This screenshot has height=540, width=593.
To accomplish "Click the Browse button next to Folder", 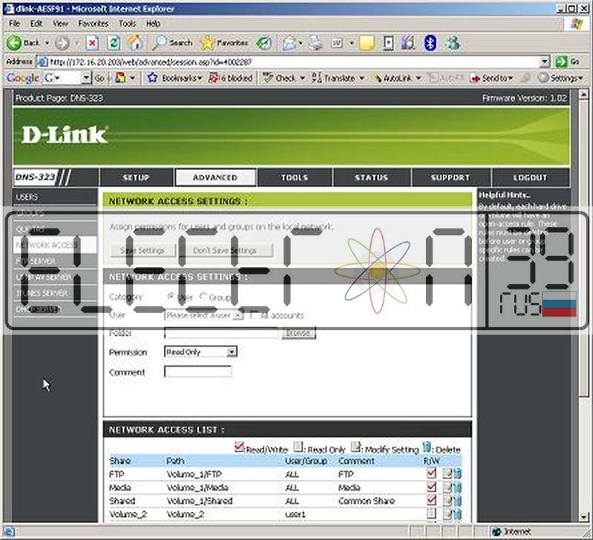I will point(298,333).
